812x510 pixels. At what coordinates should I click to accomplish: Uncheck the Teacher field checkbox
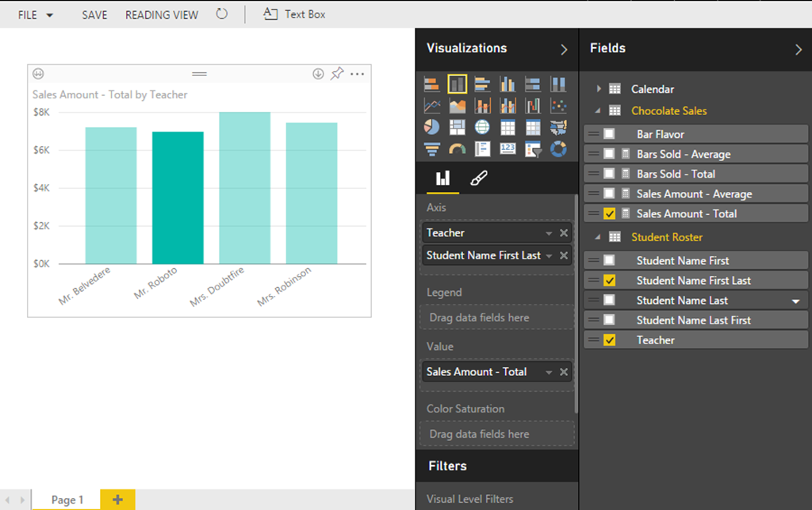[x=609, y=340]
